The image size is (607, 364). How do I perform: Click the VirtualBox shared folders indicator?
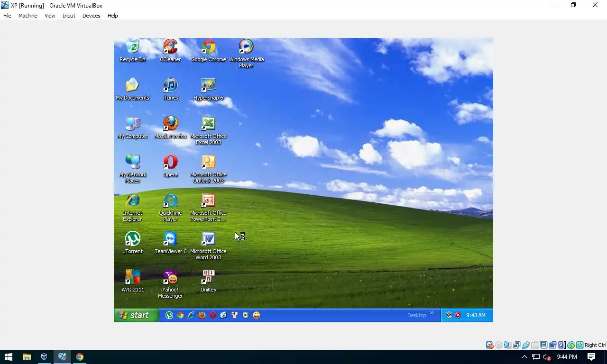point(535,345)
